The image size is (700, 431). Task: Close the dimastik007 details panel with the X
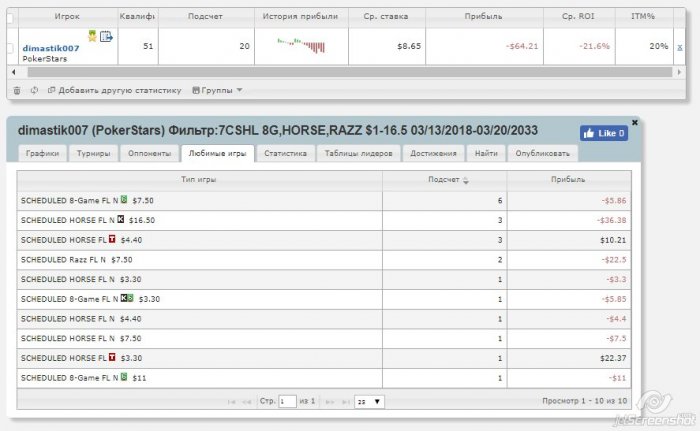635,122
